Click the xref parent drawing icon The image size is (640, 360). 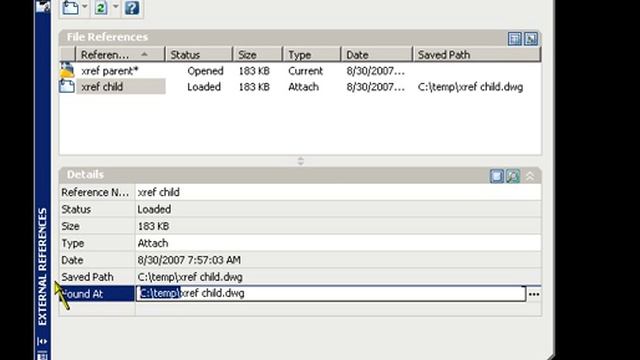(67, 70)
